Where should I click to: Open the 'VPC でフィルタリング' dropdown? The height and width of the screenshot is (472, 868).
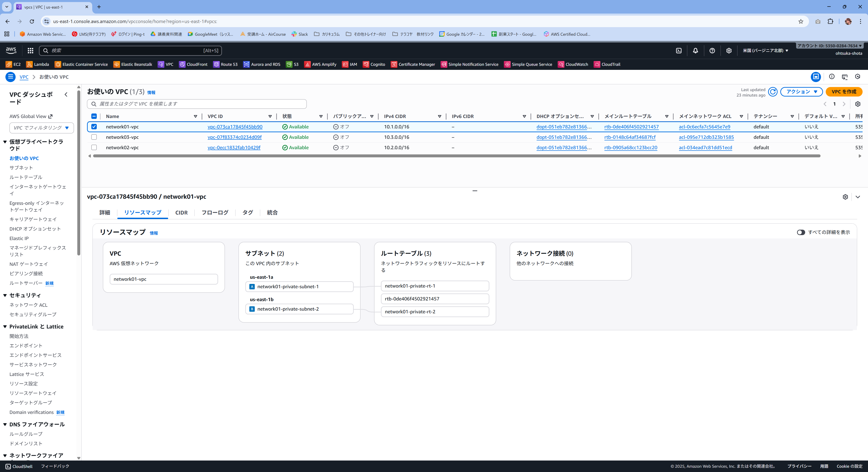[x=41, y=128]
